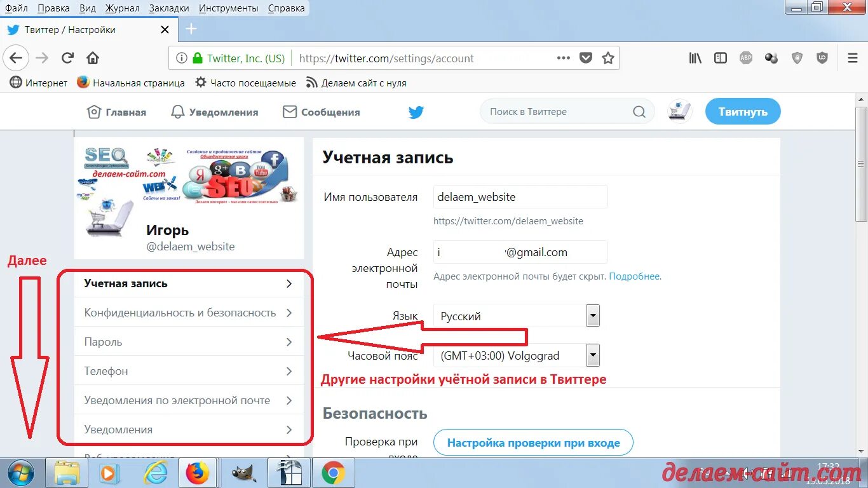Launch the media player taskbar icon
868x488 pixels.
point(109,473)
